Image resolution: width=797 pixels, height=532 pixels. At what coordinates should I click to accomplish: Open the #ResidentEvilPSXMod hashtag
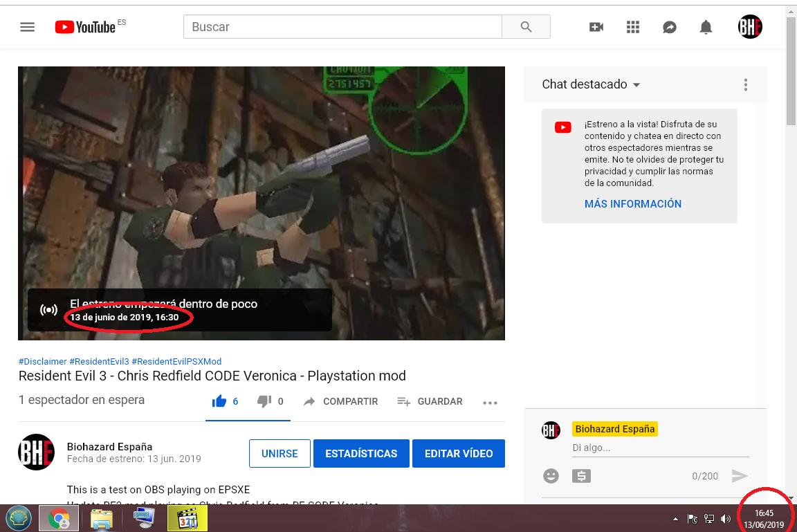[176, 361]
